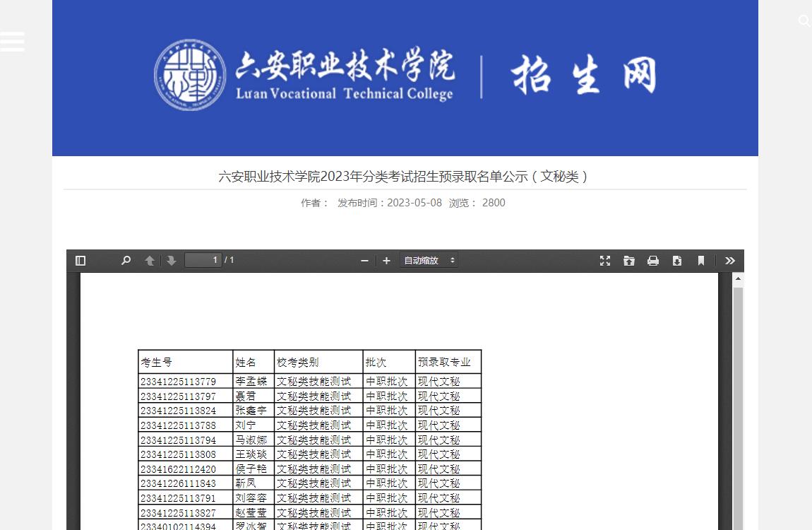
Task: Click the PDF vertical scrollbar thumb
Action: pos(738,407)
